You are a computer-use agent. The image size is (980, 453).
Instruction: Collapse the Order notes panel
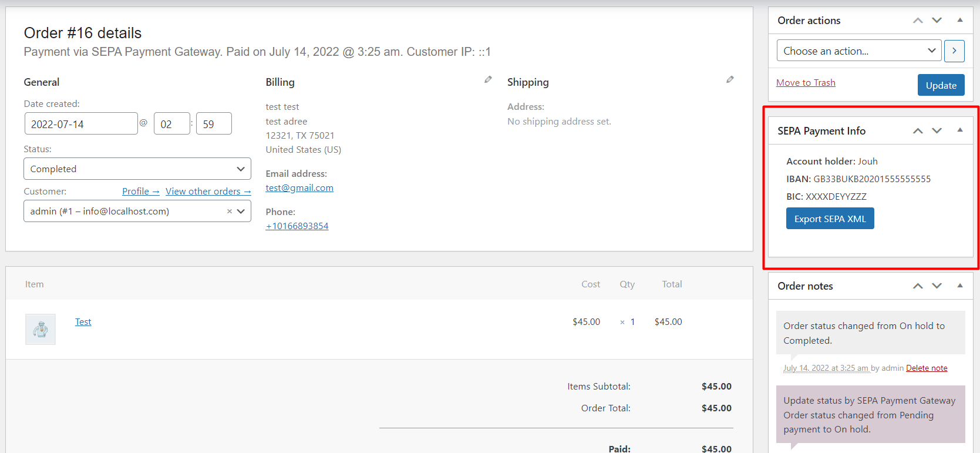(x=960, y=286)
